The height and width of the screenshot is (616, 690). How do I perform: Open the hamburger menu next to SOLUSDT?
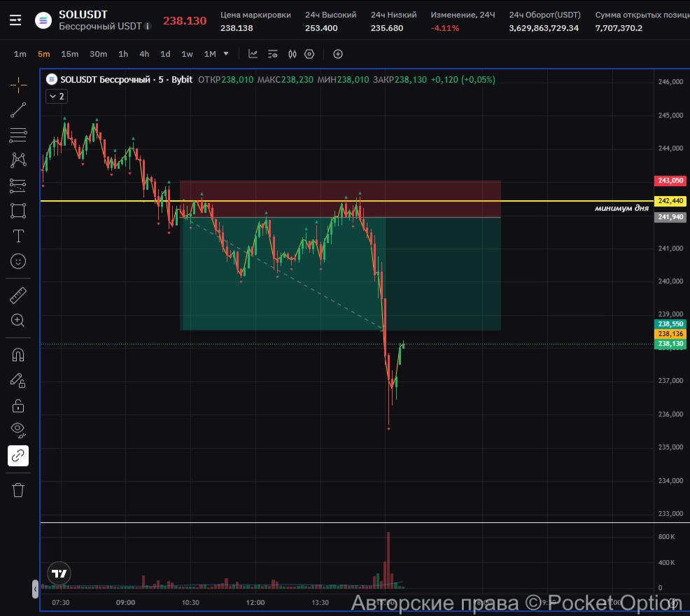tap(15, 20)
